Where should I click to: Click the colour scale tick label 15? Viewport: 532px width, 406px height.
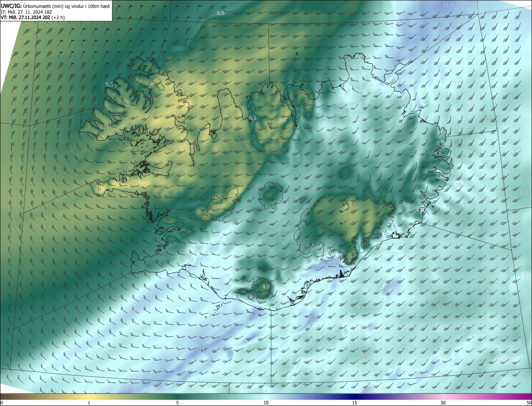click(x=355, y=403)
